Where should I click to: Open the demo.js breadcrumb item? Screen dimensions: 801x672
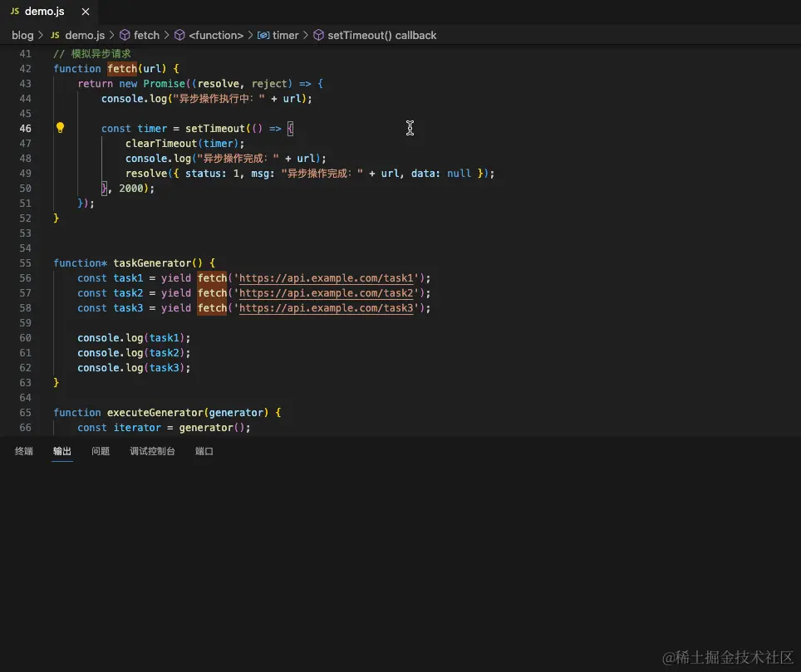(85, 35)
